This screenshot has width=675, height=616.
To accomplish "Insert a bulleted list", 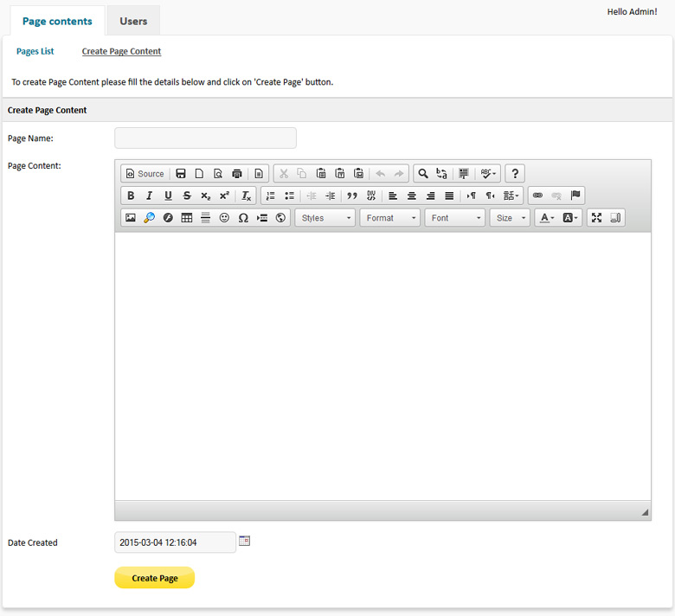I will [290, 196].
